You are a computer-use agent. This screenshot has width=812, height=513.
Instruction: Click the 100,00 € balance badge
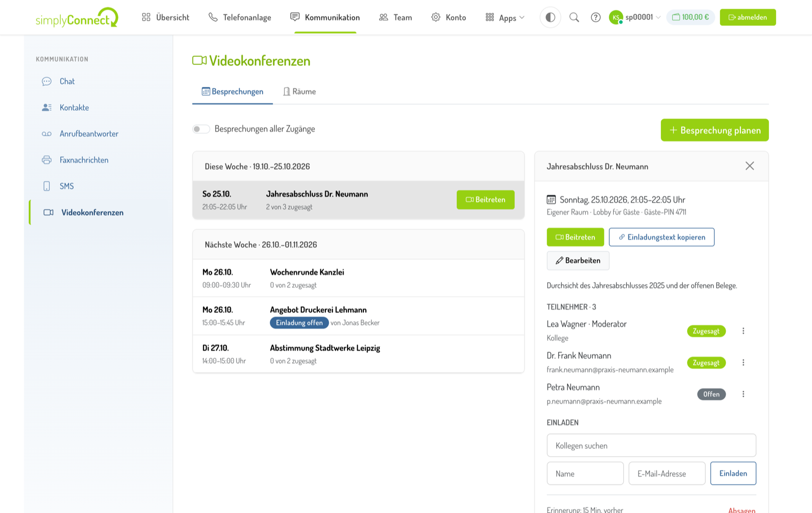(691, 17)
